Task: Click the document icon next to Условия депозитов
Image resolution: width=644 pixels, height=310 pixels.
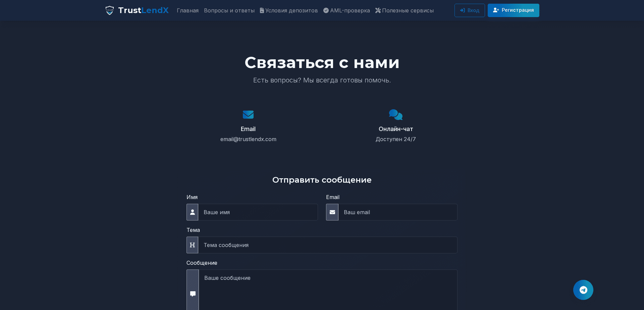Action: pos(262,10)
